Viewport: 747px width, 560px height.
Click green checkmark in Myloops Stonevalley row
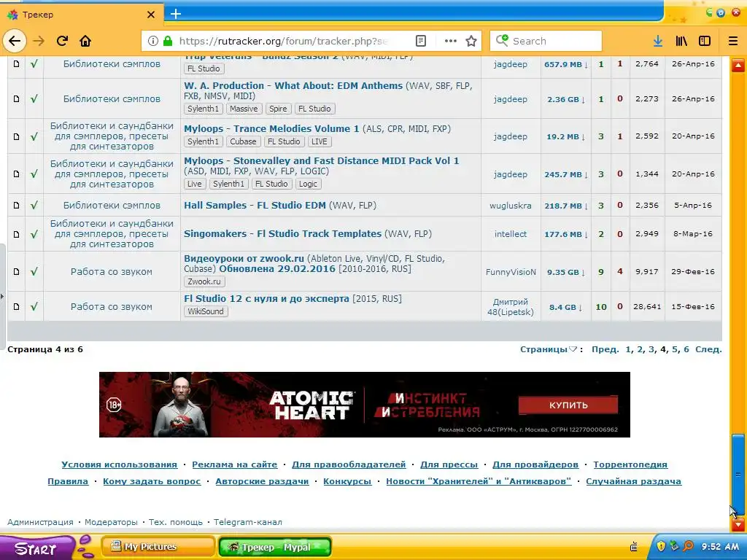(34, 174)
